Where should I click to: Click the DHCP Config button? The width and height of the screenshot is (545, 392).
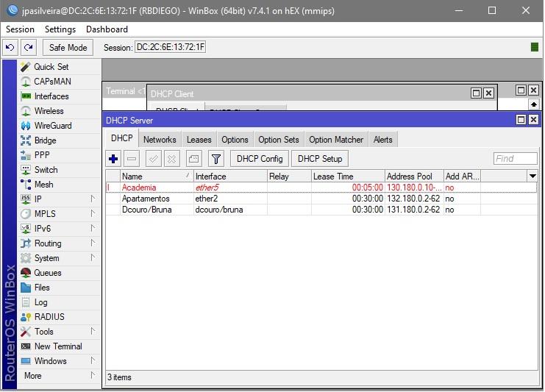tap(260, 159)
